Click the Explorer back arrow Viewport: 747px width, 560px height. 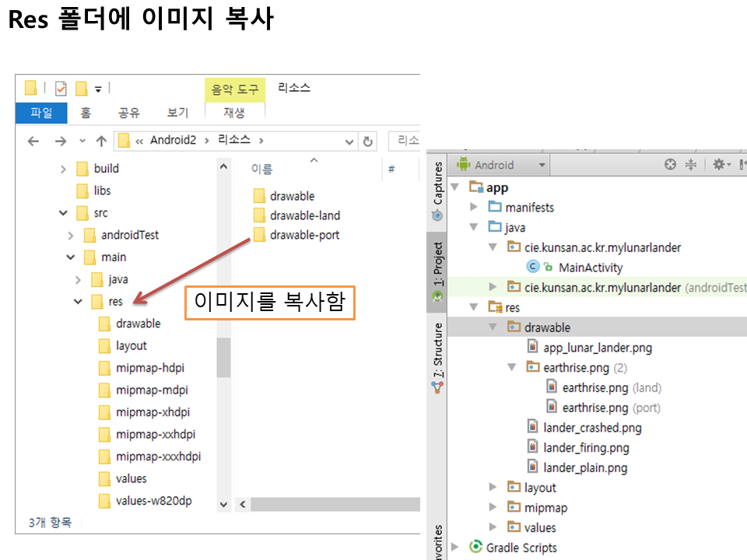[x=33, y=141]
